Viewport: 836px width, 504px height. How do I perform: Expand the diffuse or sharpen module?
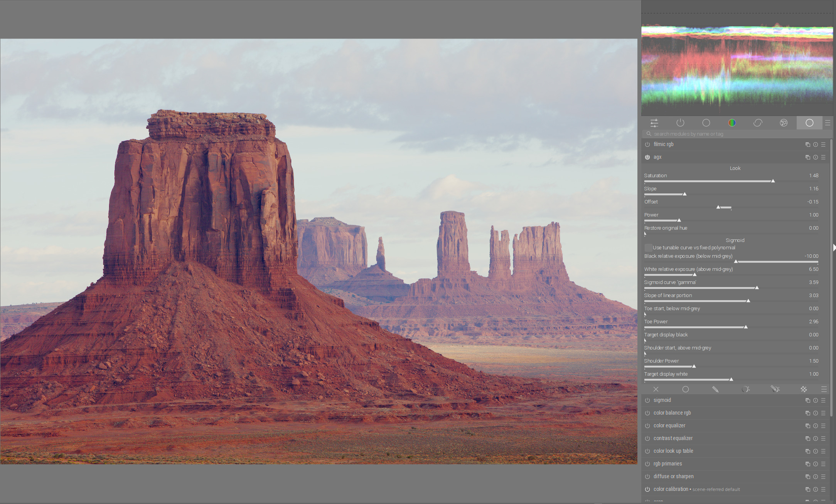pyautogui.click(x=673, y=477)
